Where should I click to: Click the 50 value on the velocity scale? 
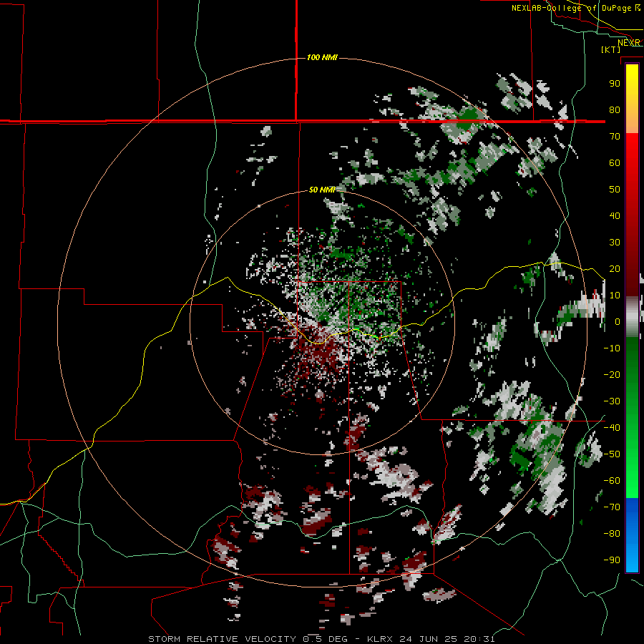tap(615, 190)
